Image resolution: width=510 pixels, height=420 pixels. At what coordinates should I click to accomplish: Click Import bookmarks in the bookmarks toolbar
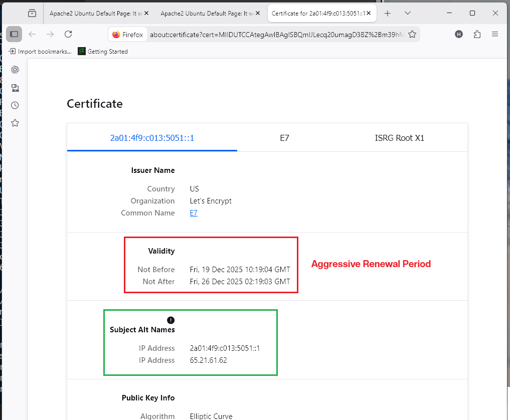click(x=40, y=52)
